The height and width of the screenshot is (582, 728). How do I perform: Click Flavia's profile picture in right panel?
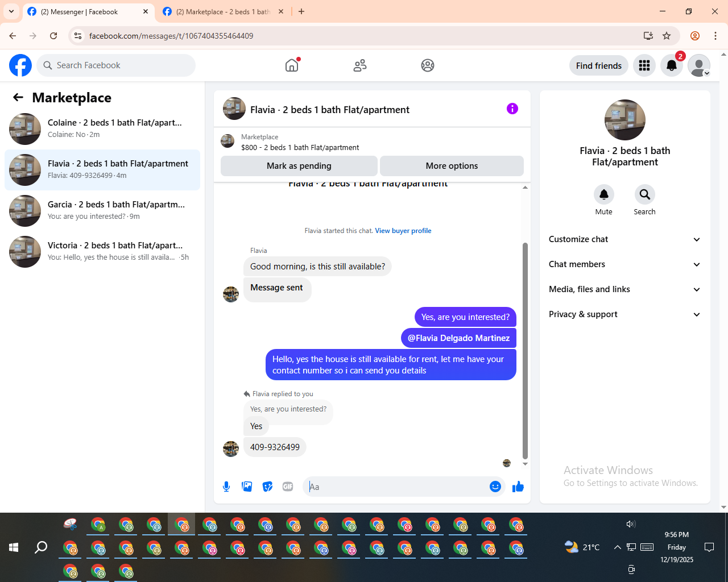[x=625, y=120]
